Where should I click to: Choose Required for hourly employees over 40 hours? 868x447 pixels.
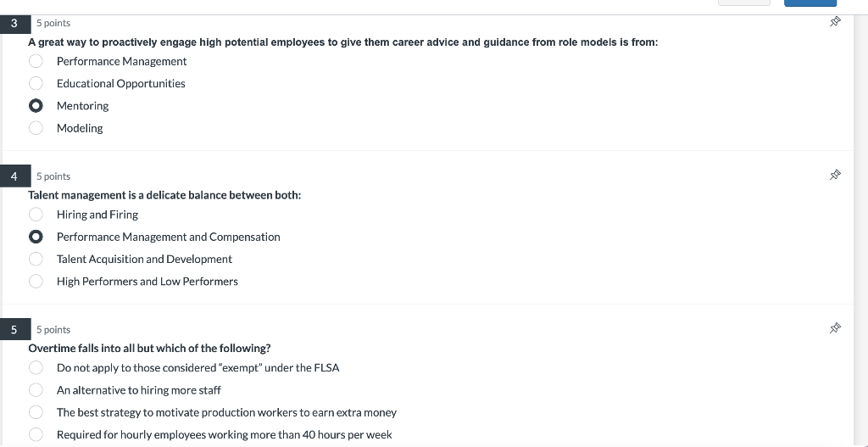pyautogui.click(x=36, y=434)
